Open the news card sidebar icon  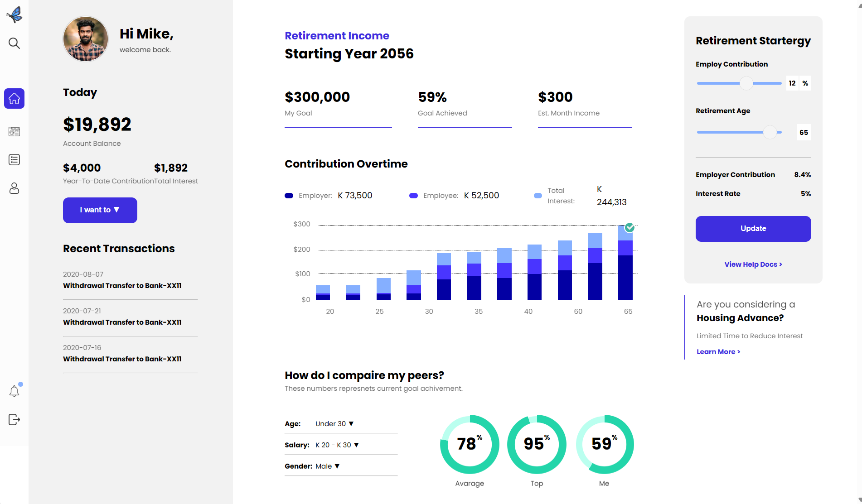coord(15,132)
